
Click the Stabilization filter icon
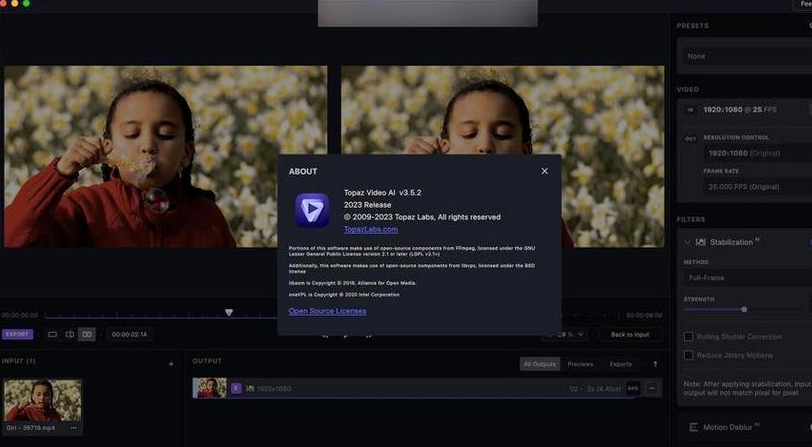click(x=701, y=242)
